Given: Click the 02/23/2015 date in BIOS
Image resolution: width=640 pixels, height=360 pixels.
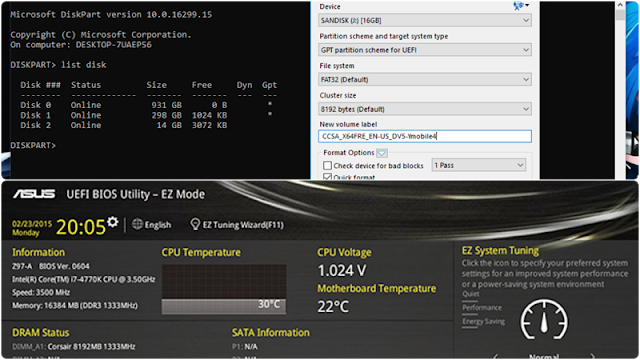Looking at the screenshot, I should (x=32, y=224).
